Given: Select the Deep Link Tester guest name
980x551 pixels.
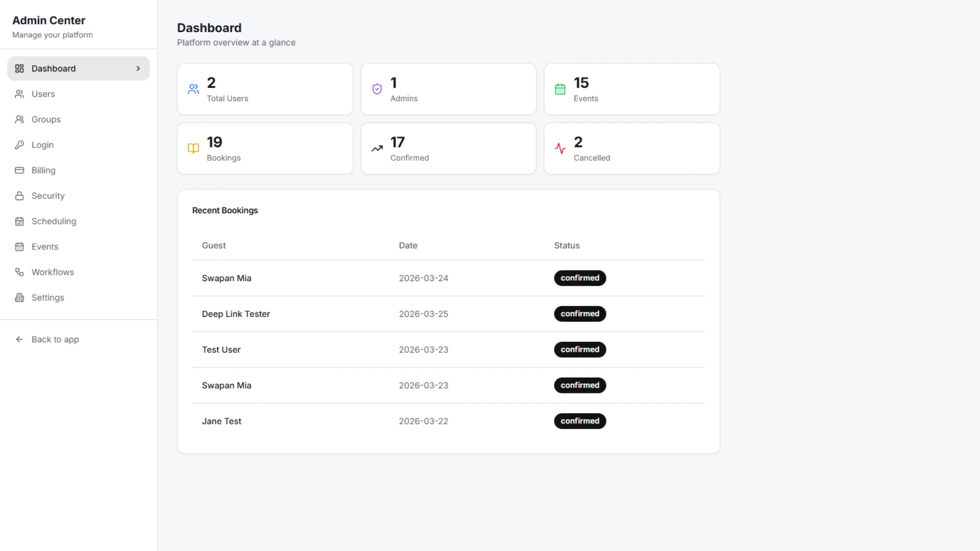Looking at the screenshot, I should click(x=236, y=314).
